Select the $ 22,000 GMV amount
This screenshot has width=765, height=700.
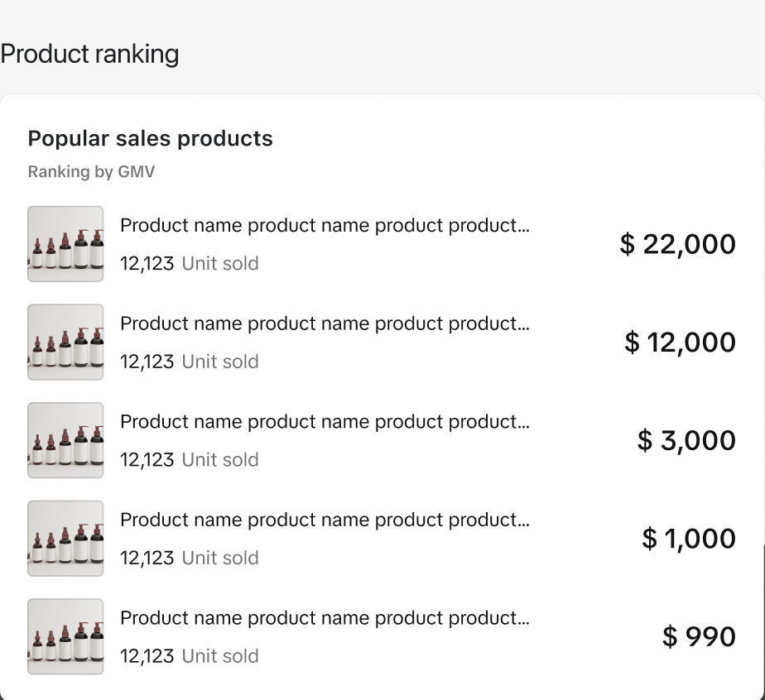pyautogui.click(x=678, y=244)
